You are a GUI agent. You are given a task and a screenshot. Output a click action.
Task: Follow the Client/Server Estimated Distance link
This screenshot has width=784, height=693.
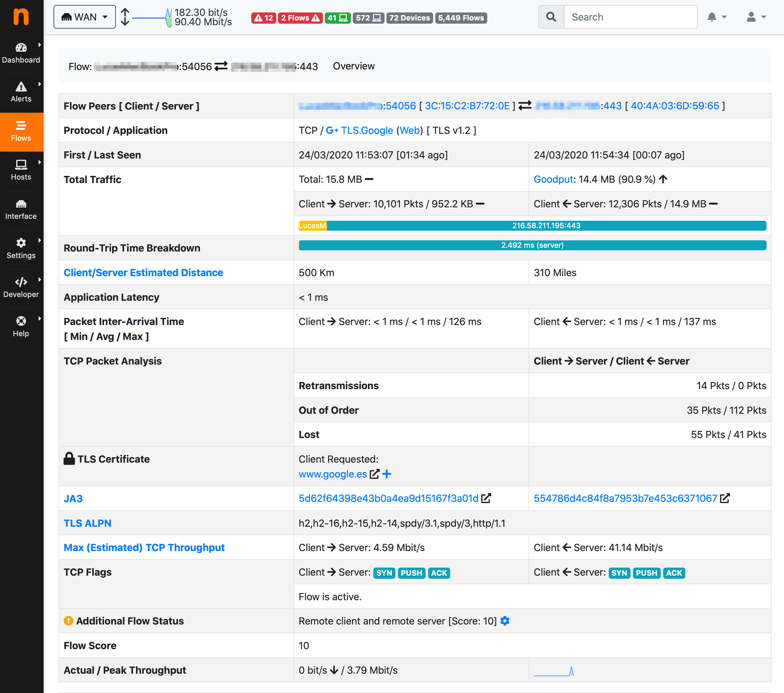[x=143, y=272]
